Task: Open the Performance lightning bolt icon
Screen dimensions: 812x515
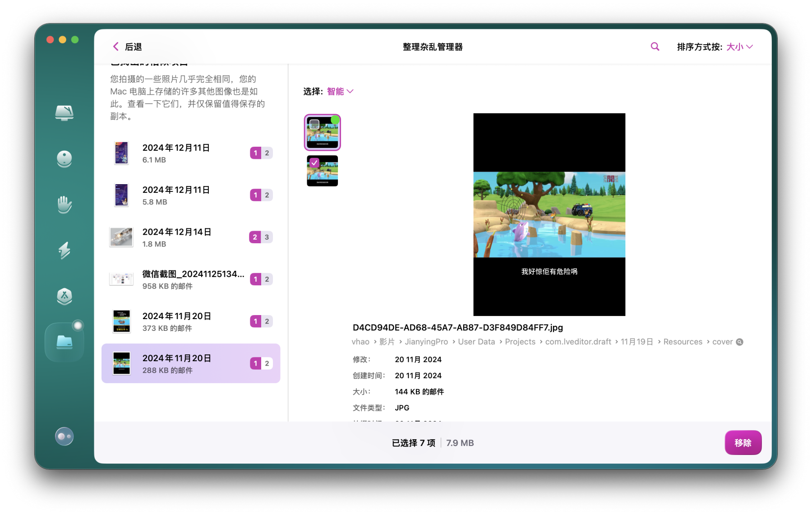Action: tap(64, 251)
